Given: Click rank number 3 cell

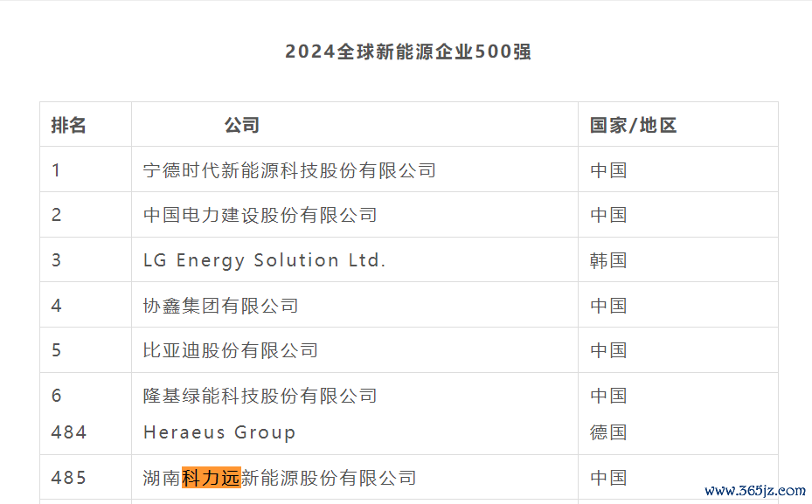Looking at the screenshot, I should (56, 260).
